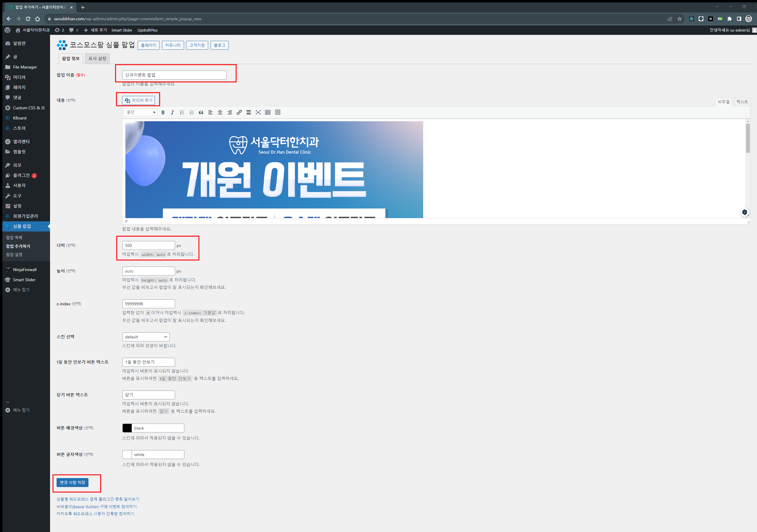This screenshot has width=757, height=532.
Task: Click the 팝업 이름 text field
Action: [x=174, y=75]
